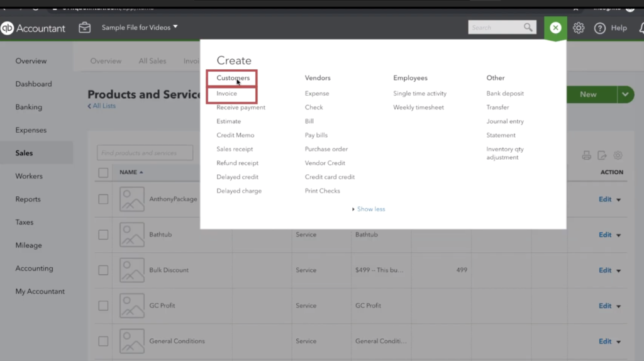Viewport: 644px width, 361px height.
Task: Click the export icon above the table
Action: pyautogui.click(x=602, y=155)
